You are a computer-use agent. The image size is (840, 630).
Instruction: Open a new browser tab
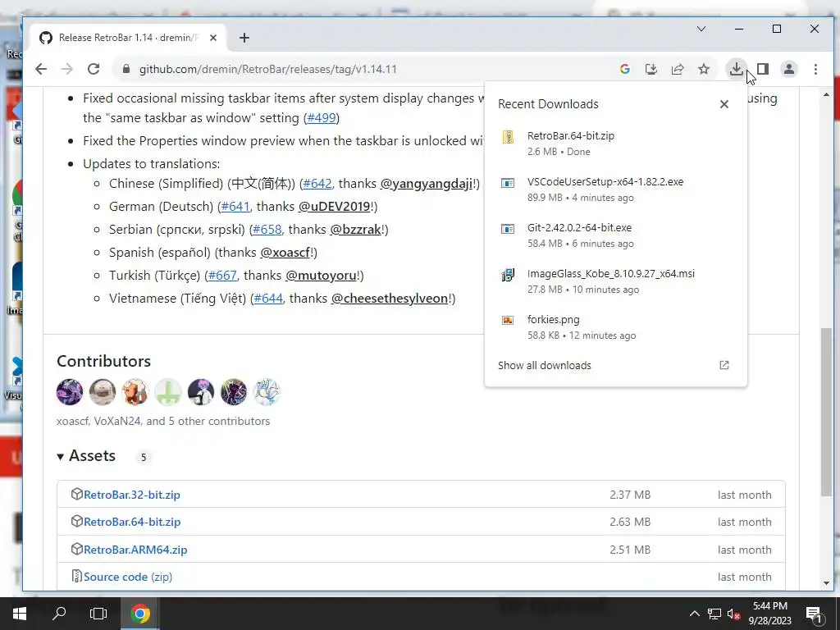(244, 38)
